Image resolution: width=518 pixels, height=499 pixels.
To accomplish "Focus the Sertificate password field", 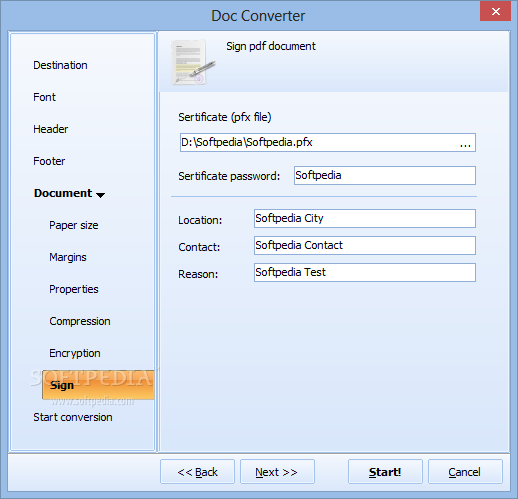I will 385,175.
